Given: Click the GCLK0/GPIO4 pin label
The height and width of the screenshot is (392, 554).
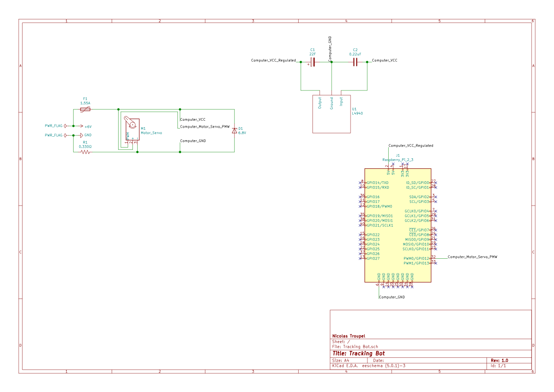Looking at the screenshot, I should point(416,211).
